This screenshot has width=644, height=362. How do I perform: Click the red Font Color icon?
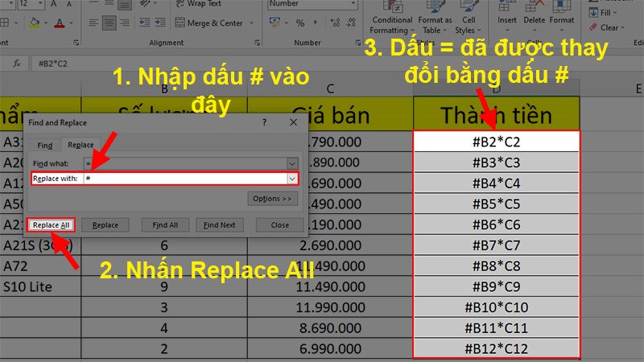tap(60, 23)
